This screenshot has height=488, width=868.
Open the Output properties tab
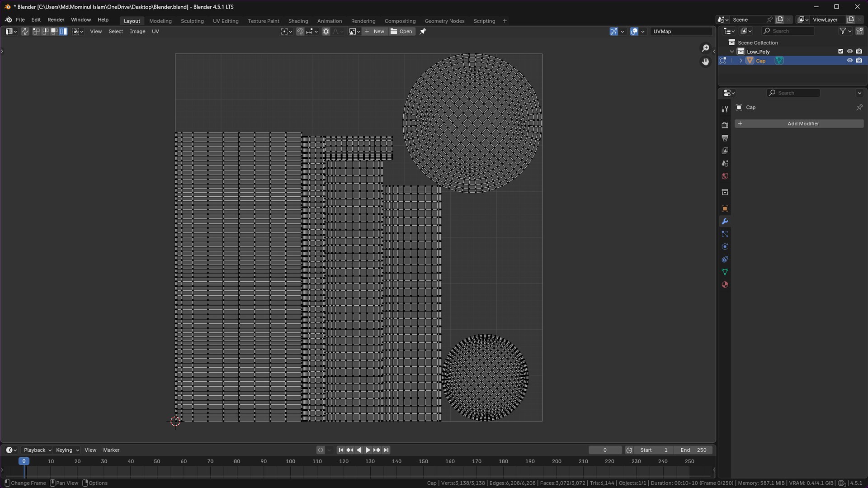(x=725, y=138)
